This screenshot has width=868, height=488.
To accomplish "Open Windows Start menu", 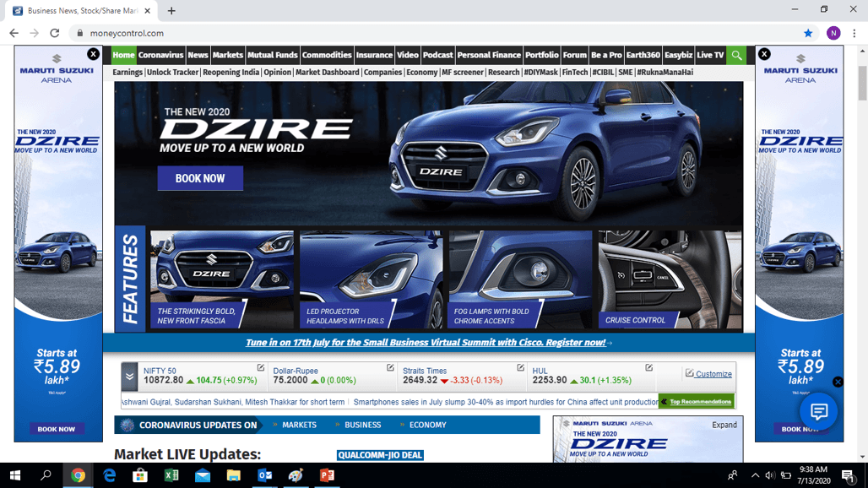I will tap(15, 475).
